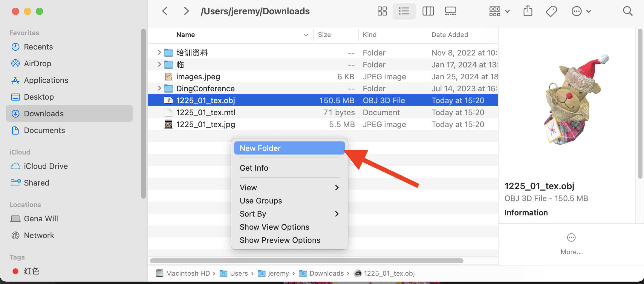Open the group-by dropdown in toolbar
The width and height of the screenshot is (644, 284).
(499, 11)
